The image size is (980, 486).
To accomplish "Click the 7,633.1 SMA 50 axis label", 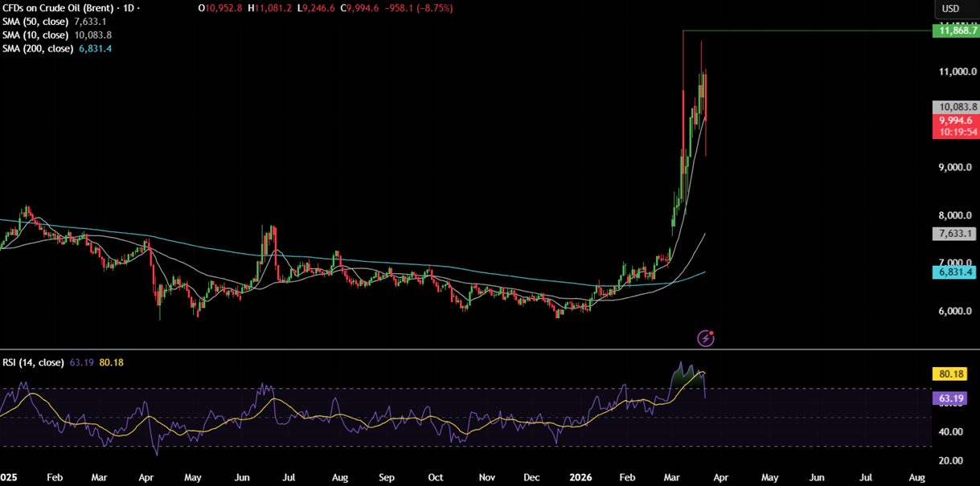I will coord(954,234).
